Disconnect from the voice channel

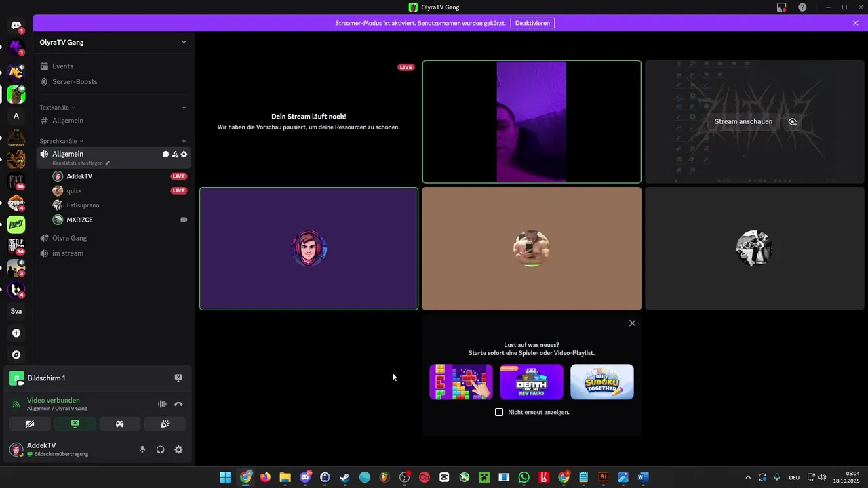[x=178, y=404]
